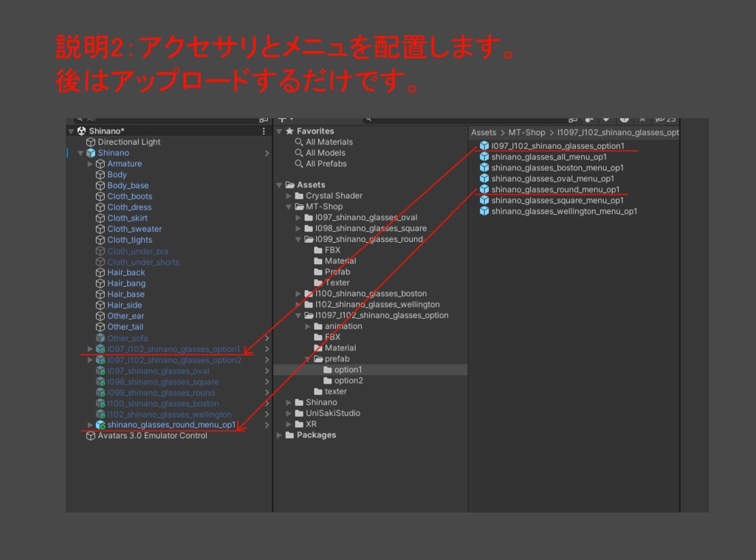Image resolution: width=756 pixels, height=560 pixels.
Task: Open Shinano prefab via its right chevron
Action: click(x=267, y=153)
